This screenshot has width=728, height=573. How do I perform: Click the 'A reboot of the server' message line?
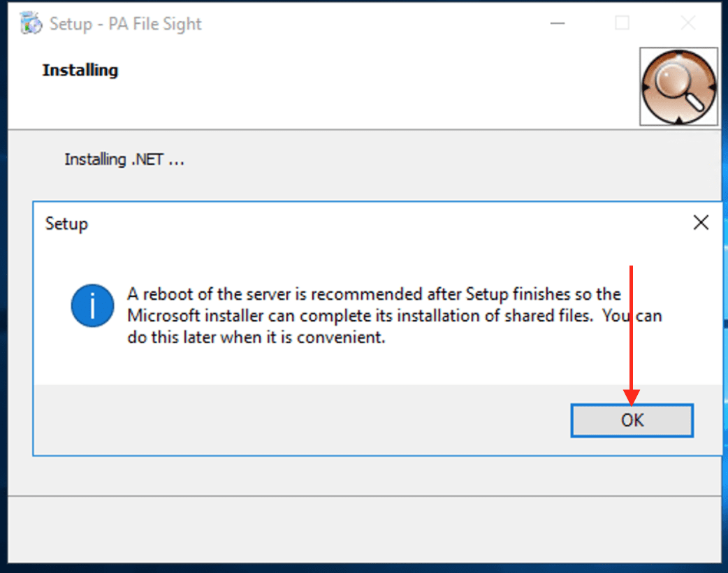coord(374,293)
